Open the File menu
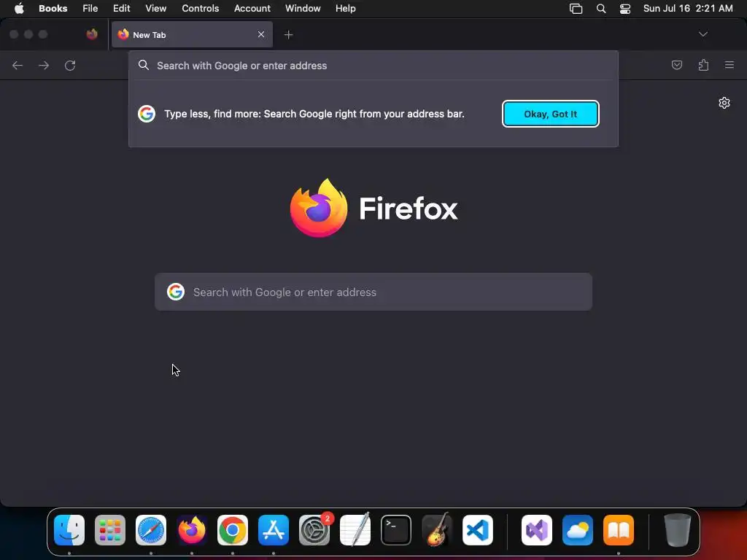This screenshot has width=747, height=560. pyautogui.click(x=90, y=8)
